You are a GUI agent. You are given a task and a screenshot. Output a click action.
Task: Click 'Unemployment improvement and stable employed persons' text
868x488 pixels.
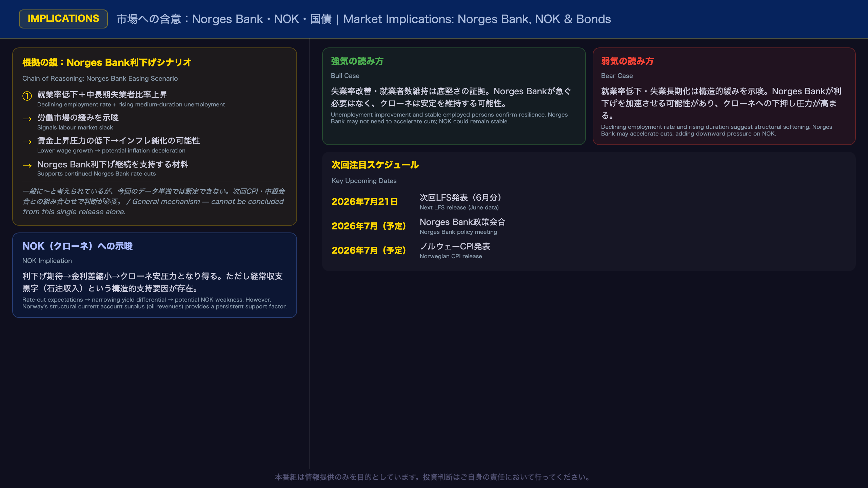click(x=449, y=118)
